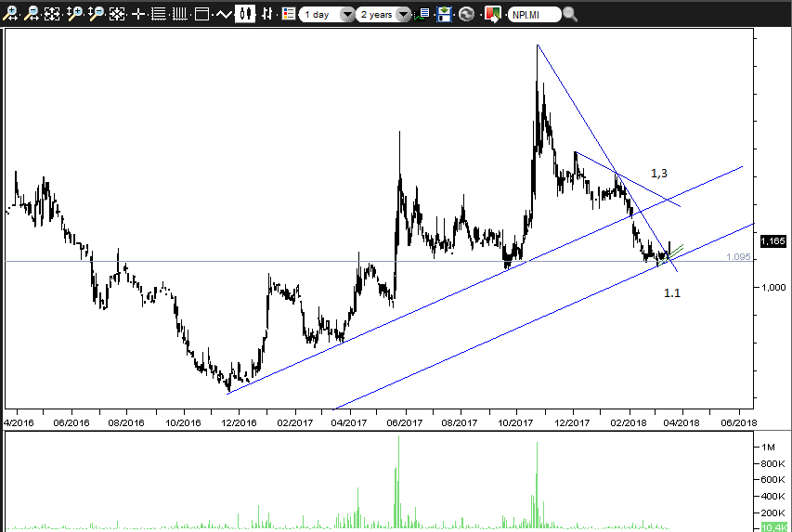
Task: Fit chart horizontally with expand arrows icon
Action: (x=52, y=14)
